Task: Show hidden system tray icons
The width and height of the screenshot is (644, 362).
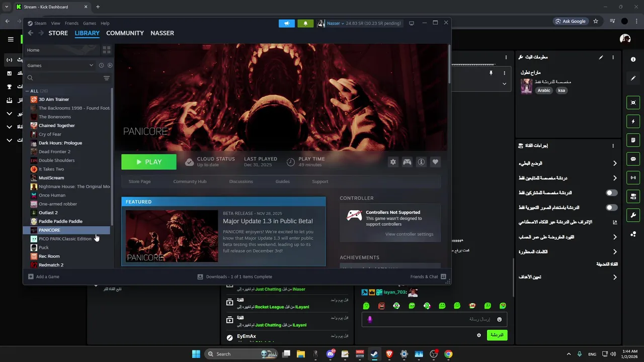Action: tap(569, 354)
